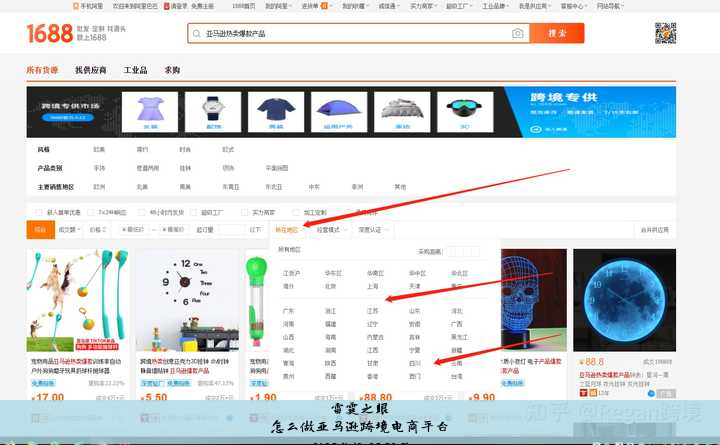
Task: Choose 浙江 in the region list
Action: [x=331, y=311]
